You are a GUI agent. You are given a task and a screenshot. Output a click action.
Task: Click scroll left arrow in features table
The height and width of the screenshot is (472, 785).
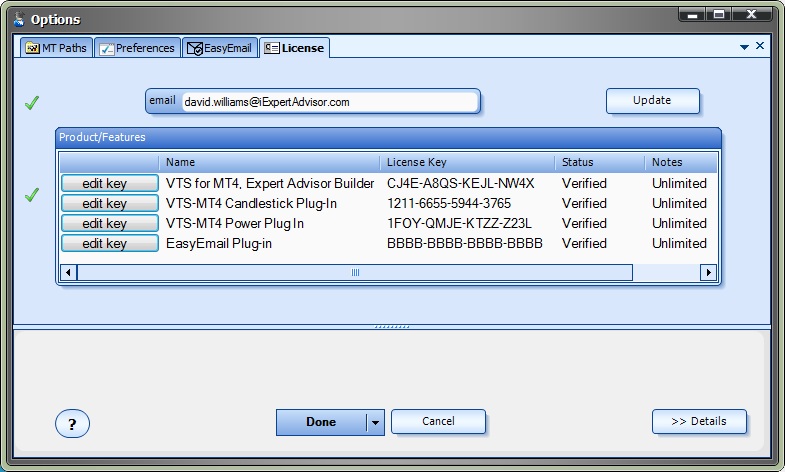(x=68, y=273)
